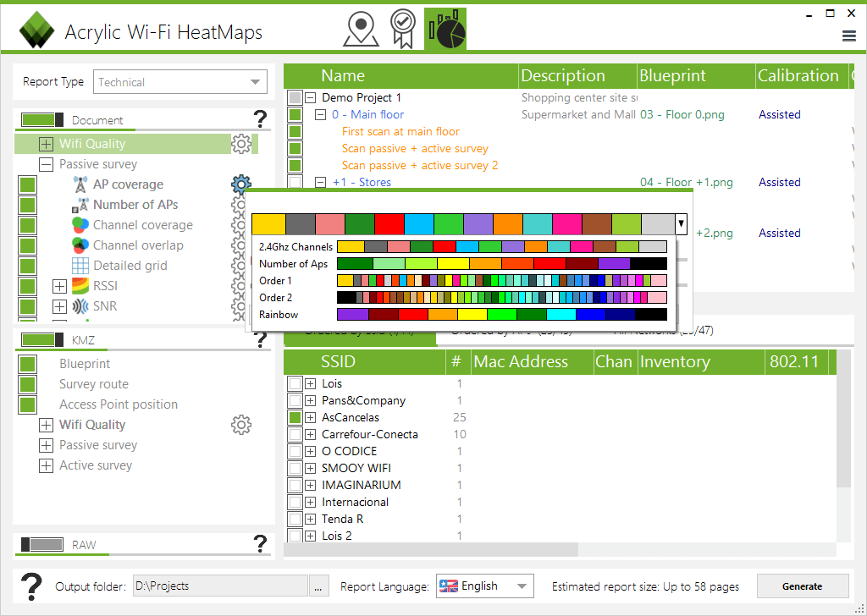Viewport: 867px width, 616px height.
Task: Click the SSID list horizontal scrollbar
Action: [x=431, y=550]
